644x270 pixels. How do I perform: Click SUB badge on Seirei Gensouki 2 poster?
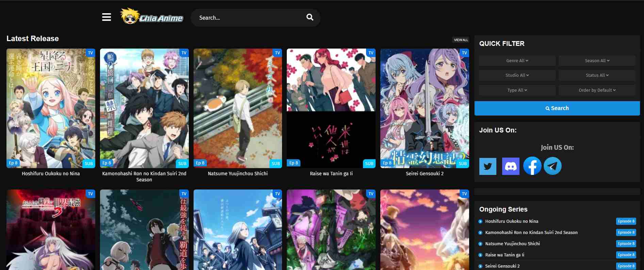(x=463, y=164)
